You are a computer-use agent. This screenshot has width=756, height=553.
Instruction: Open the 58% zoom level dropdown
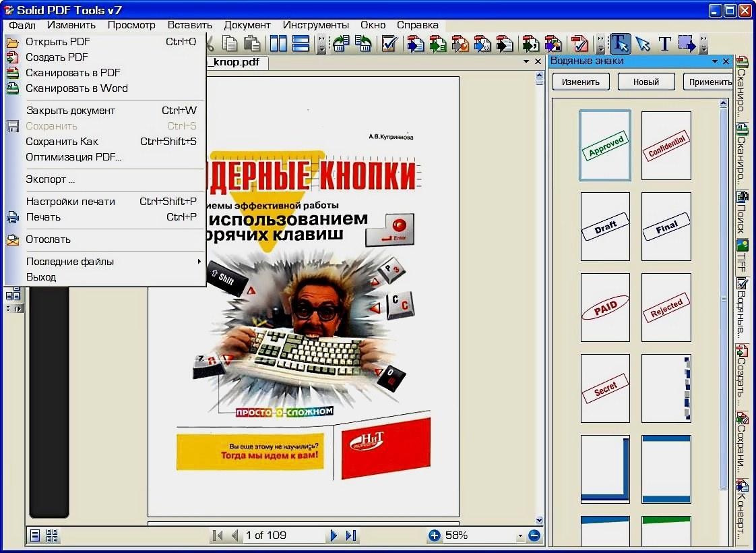[x=519, y=535]
